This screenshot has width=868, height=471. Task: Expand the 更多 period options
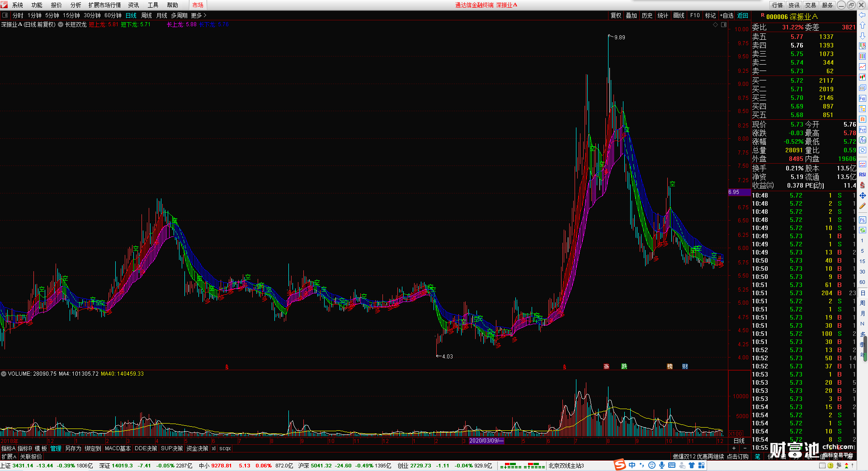click(x=198, y=15)
